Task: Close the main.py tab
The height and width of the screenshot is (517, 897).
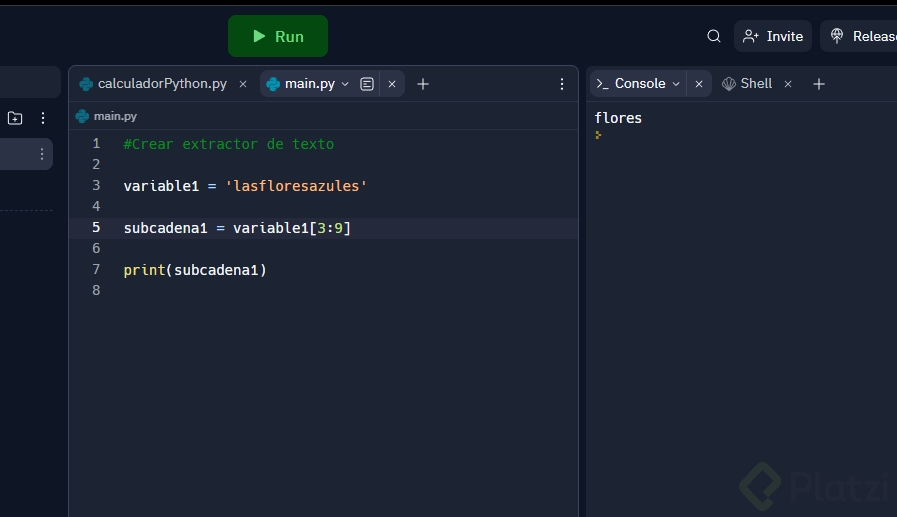Action: pos(392,84)
